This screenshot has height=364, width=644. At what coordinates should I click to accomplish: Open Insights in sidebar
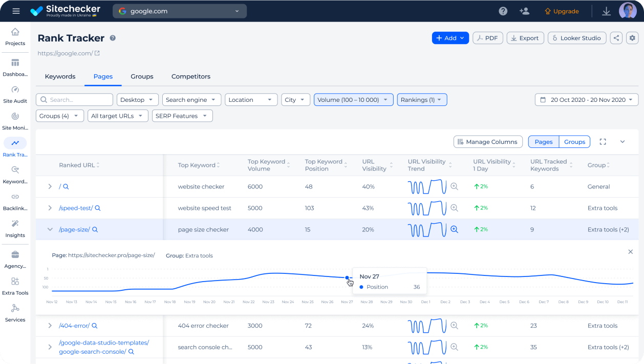click(x=15, y=228)
